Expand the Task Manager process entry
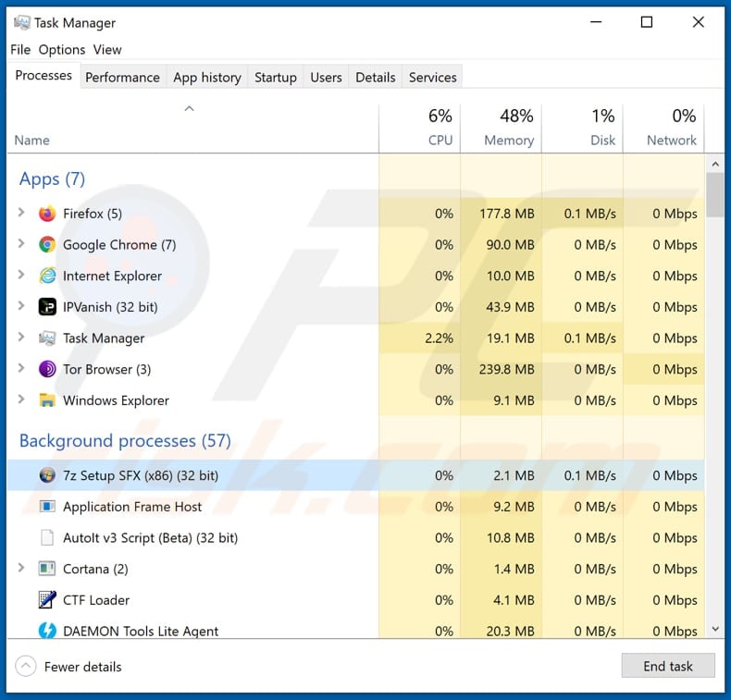 tap(21, 338)
